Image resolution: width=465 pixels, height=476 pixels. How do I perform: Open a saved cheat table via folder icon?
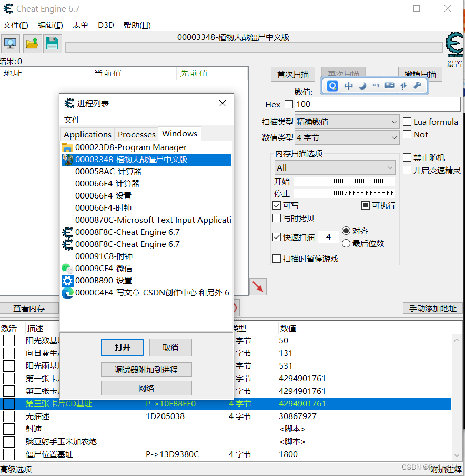pyautogui.click(x=32, y=44)
